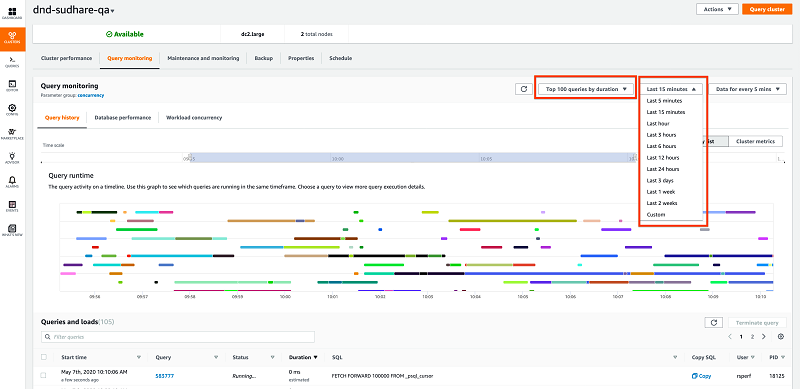Open the Dashboard sidebar icon
This screenshot has width=800, height=389.
click(x=12, y=13)
